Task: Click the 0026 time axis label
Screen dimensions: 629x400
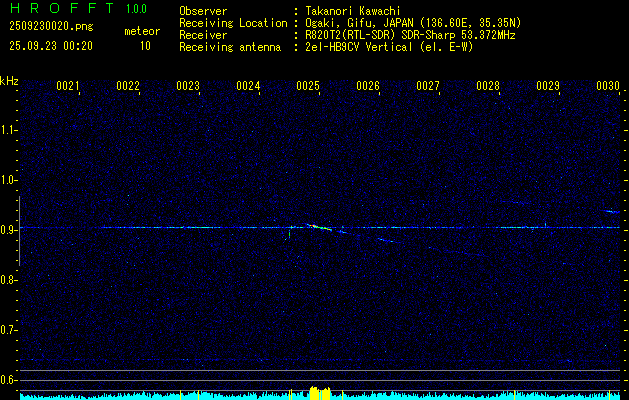Action: click(368, 85)
